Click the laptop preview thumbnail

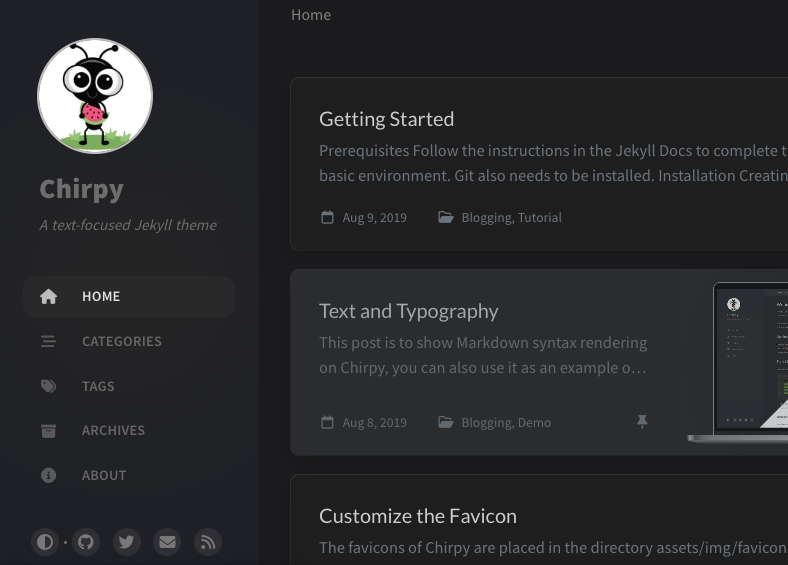click(x=738, y=362)
